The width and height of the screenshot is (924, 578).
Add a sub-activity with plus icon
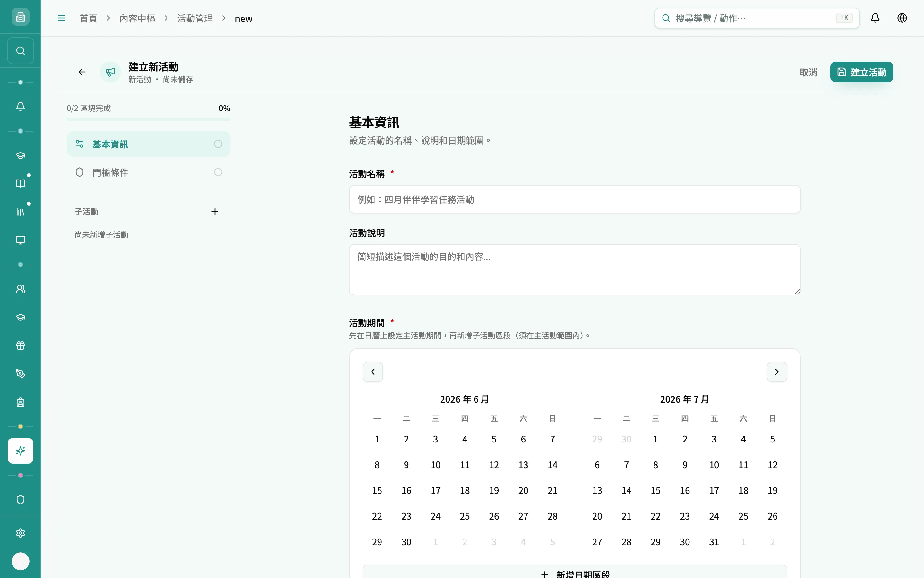coord(215,211)
